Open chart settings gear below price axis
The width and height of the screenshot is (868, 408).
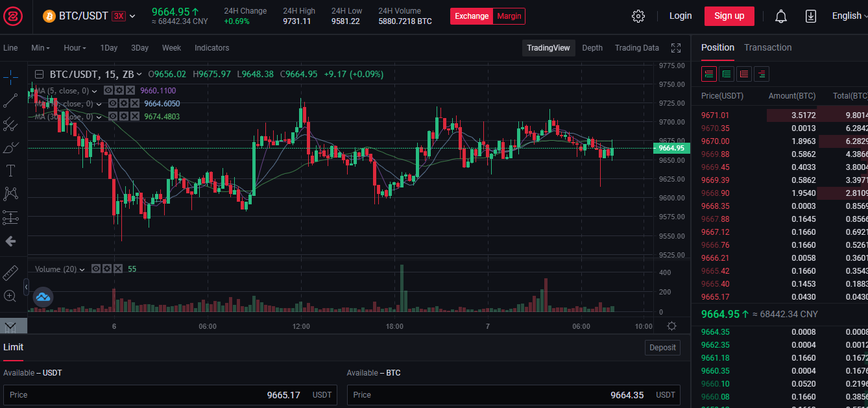point(671,326)
